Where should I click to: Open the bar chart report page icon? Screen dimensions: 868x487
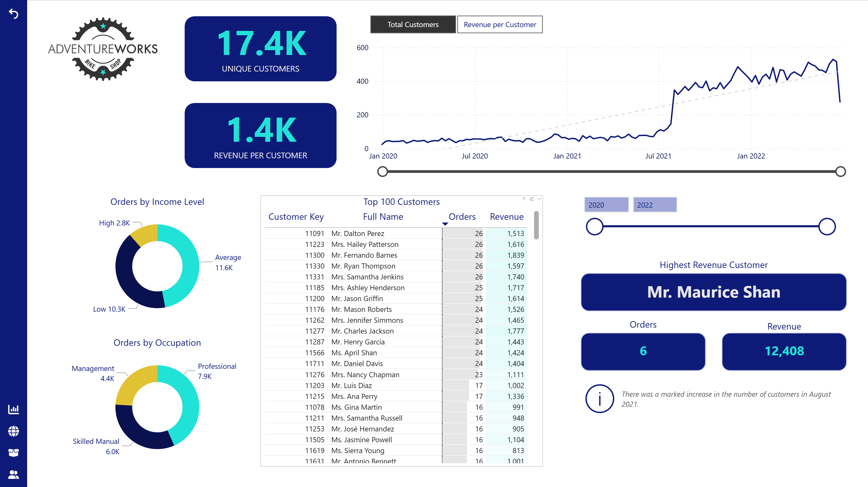click(14, 409)
